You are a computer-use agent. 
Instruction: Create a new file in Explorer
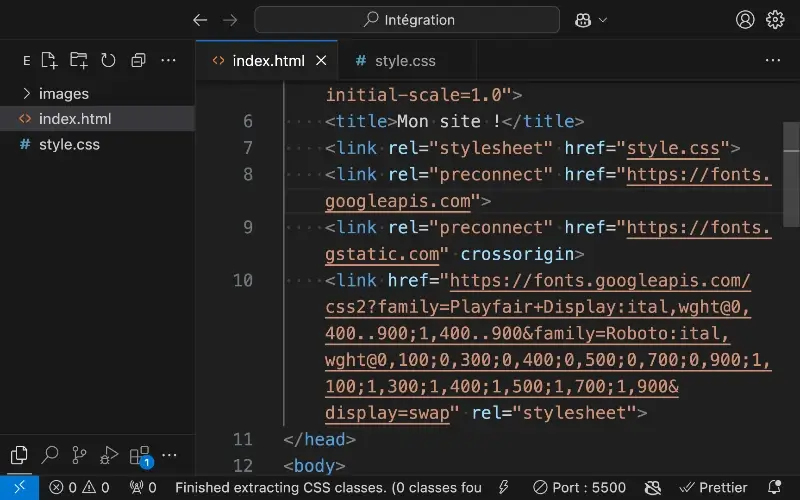click(x=49, y=60)
